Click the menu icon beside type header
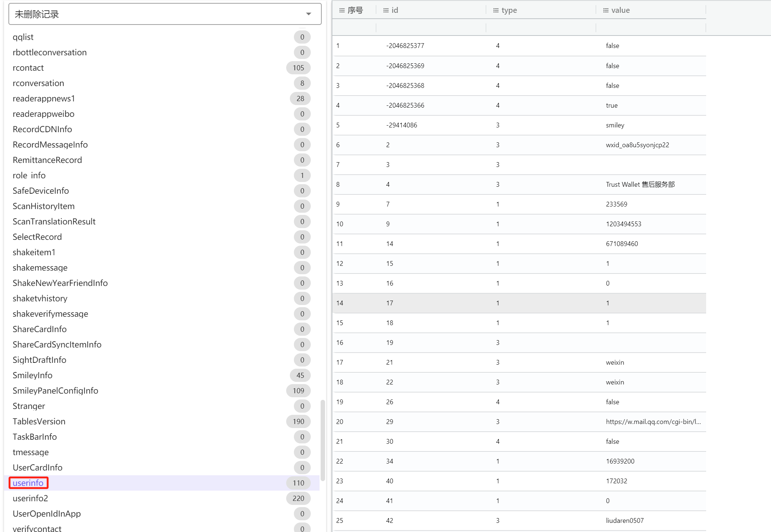 [496, 10]
